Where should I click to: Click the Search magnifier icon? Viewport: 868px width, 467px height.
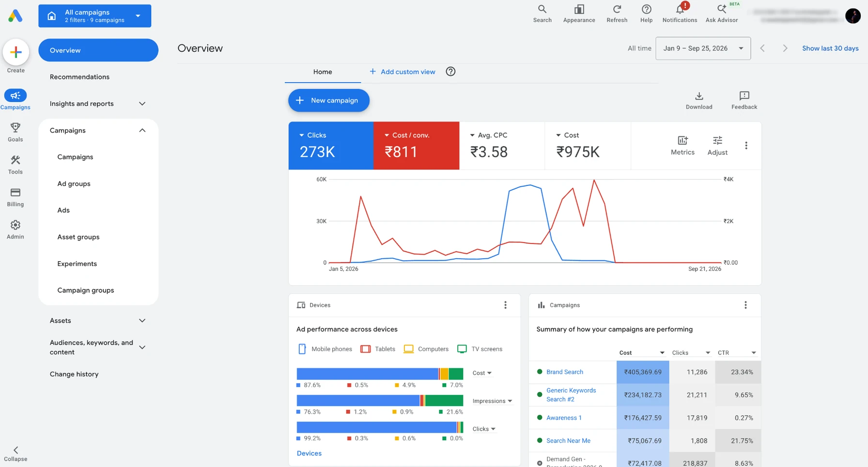click(542, 9)
